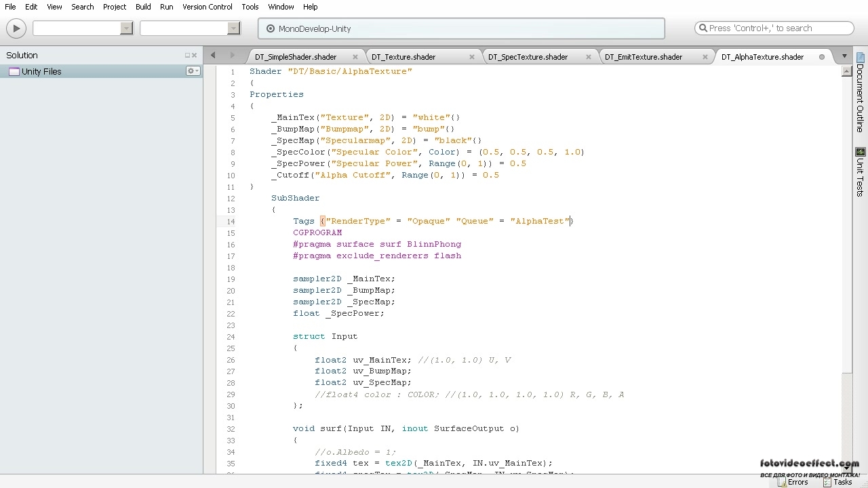Open the Edit menu
Screen dimensions: 868x488
[31, 7]
